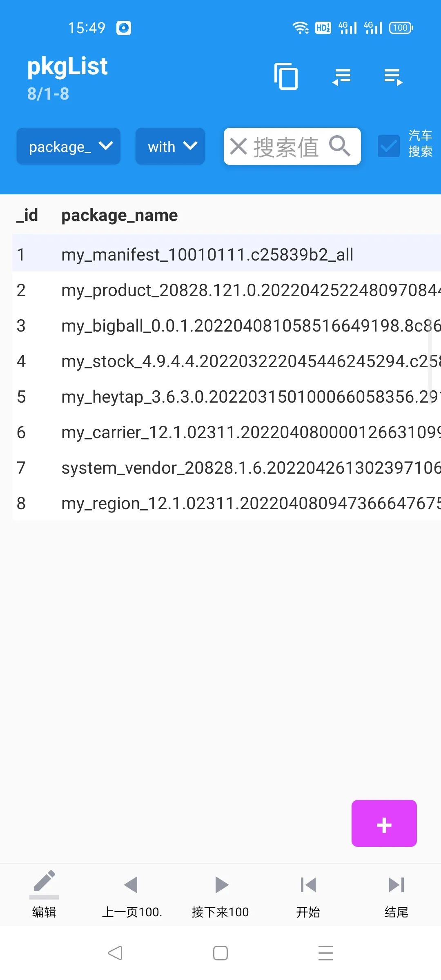Viewport: 441px width, 980px height.
Task: Go to next page 接下来100
Action: (x=220, y=894)
